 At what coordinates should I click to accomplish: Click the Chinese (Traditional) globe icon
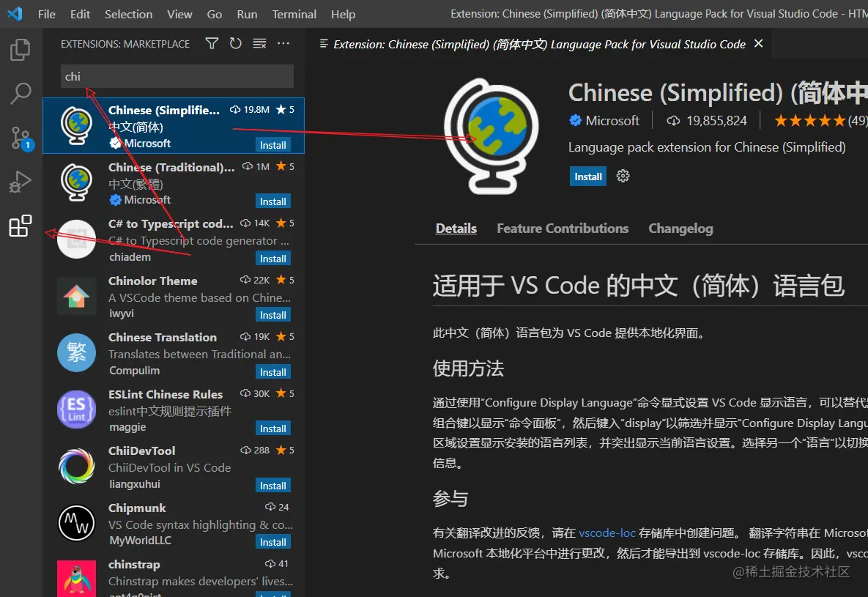(x=76, y=182)
